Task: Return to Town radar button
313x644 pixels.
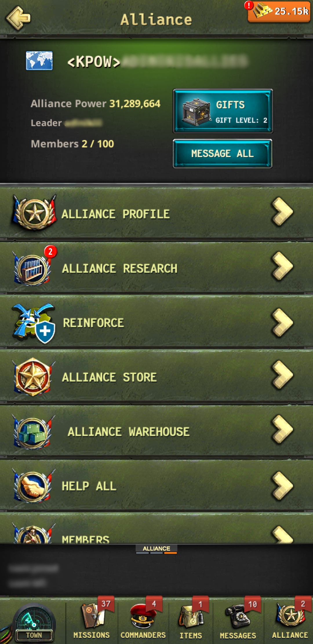Action: point(34,622)
